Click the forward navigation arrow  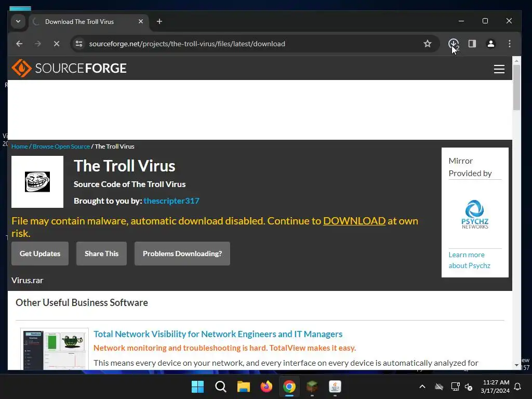click(x=37, y=44)
